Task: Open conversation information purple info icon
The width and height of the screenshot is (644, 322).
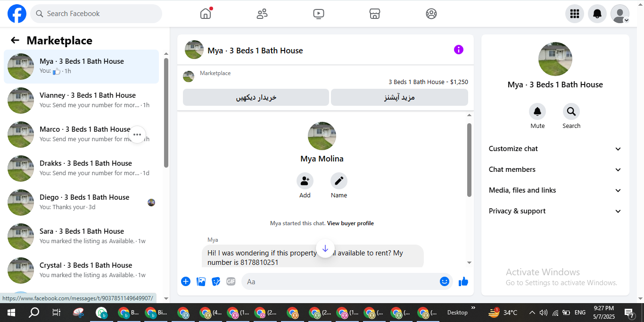Action: 459,50
